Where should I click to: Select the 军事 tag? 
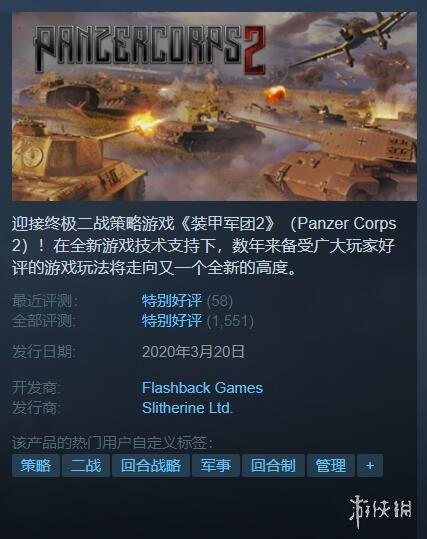click(216, 465)
